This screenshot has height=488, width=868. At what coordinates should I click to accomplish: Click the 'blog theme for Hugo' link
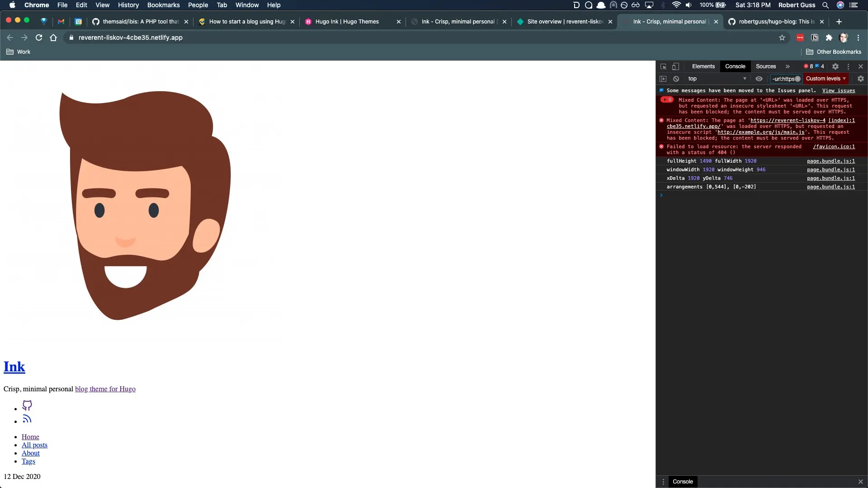point(105,389)
